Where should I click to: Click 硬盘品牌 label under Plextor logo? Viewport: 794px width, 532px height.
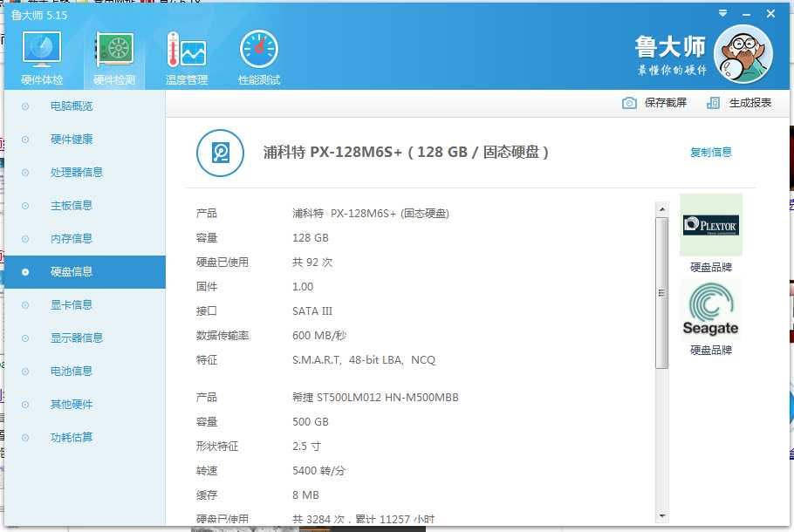(x=711, y=267)
